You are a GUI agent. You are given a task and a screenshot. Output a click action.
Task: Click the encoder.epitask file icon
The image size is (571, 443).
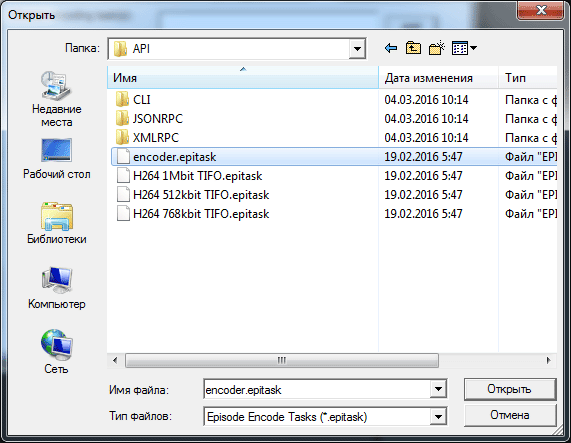click(x=123, y=157)
